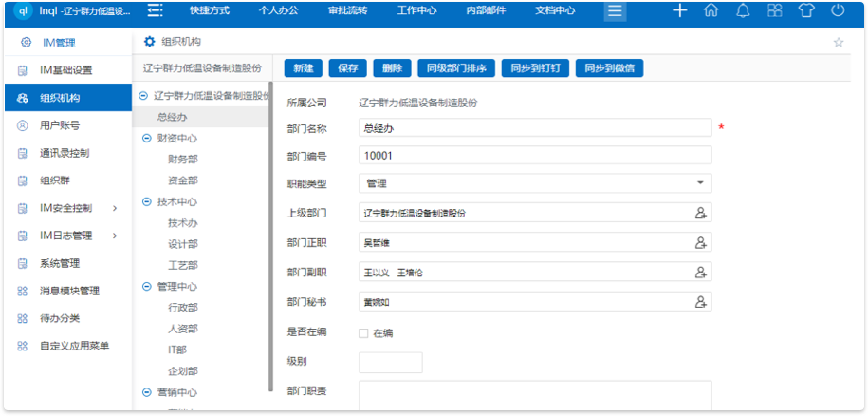Expand the IM安全控制 sidebar menu
This screenshot has width=868, height=416.
point(66,208)
